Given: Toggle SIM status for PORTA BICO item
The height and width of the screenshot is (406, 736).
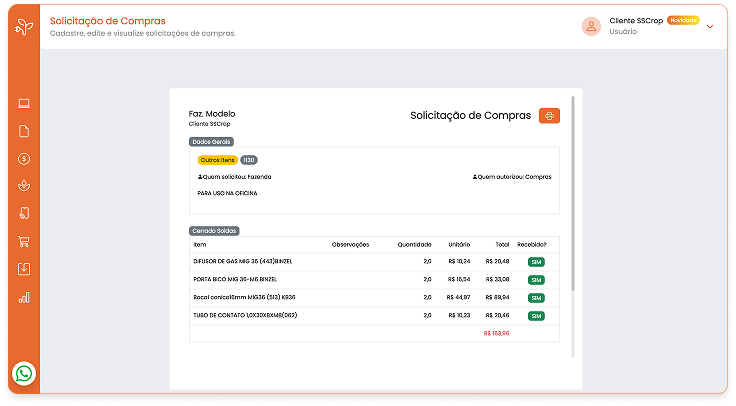Looking at the screenshot, I should coord(536,279).
